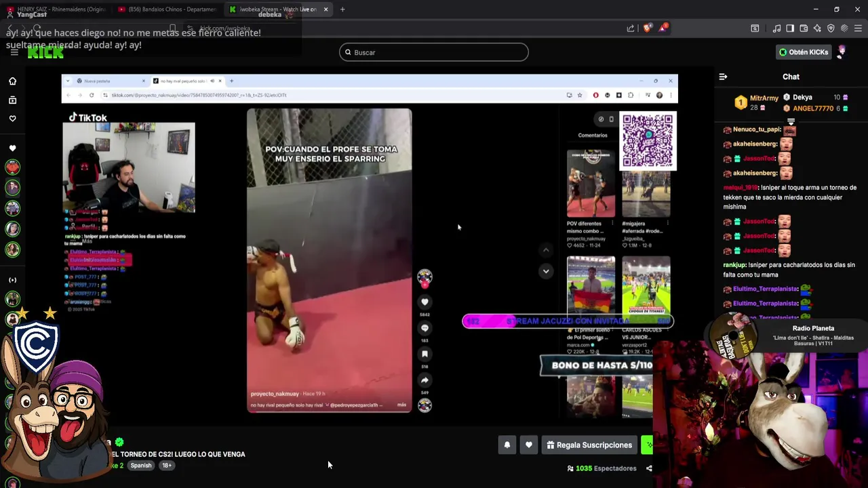Toggle the browser sidebar panel icon
This screenshot has height=488, width=868.
click(790, 28)
